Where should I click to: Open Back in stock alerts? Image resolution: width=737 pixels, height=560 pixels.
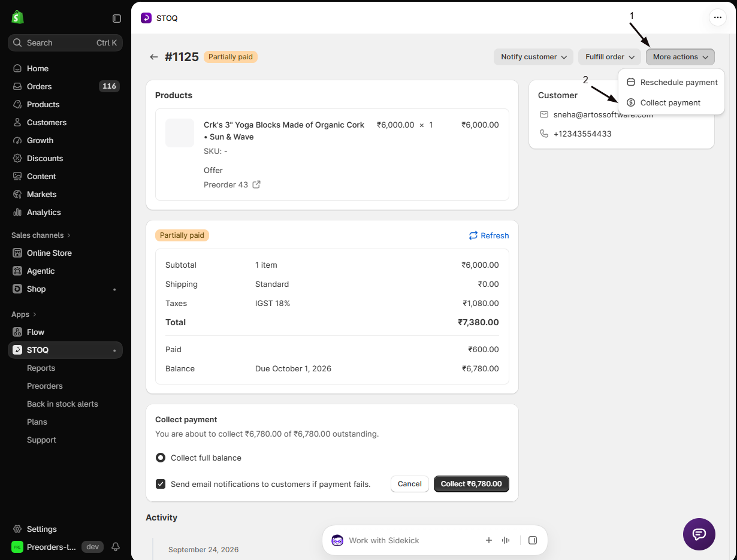[62, 404]
